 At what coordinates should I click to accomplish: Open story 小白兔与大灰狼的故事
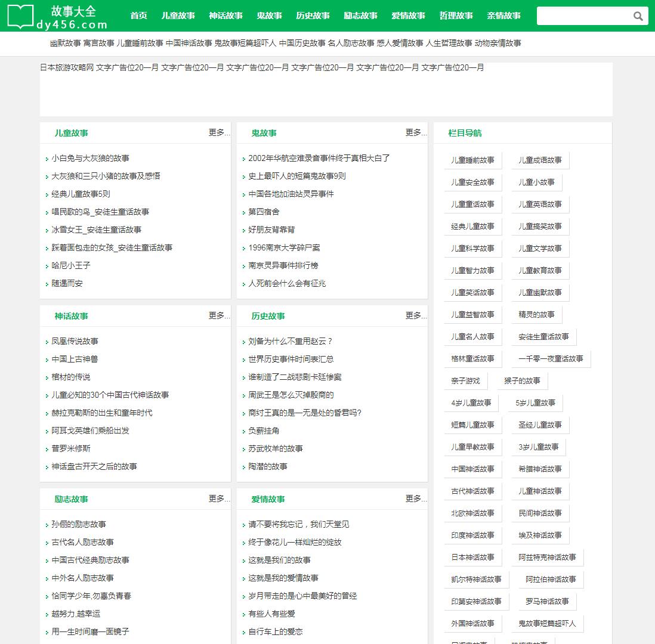90,158
